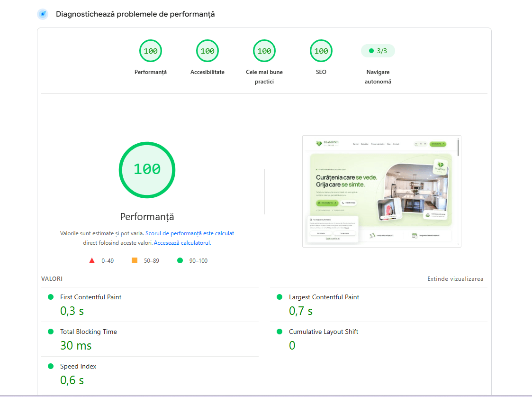This screenshot has width=532, height=397.
Task: Click the Performanță 100 score gauge at top
Action: point(151,51)
